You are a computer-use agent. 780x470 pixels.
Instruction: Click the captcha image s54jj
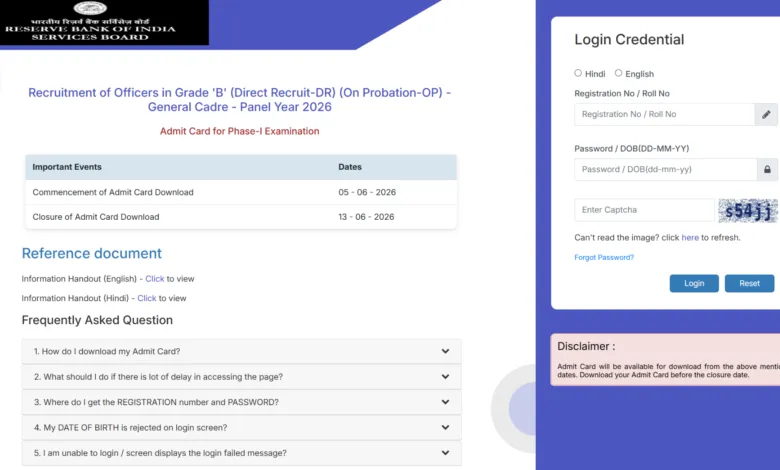coord(748,210)
